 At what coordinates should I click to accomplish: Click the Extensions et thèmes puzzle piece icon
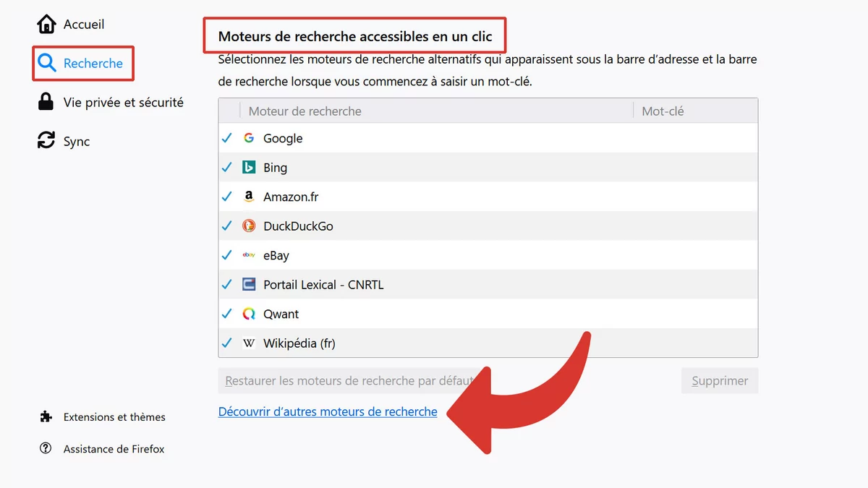(x=46, y=416)
